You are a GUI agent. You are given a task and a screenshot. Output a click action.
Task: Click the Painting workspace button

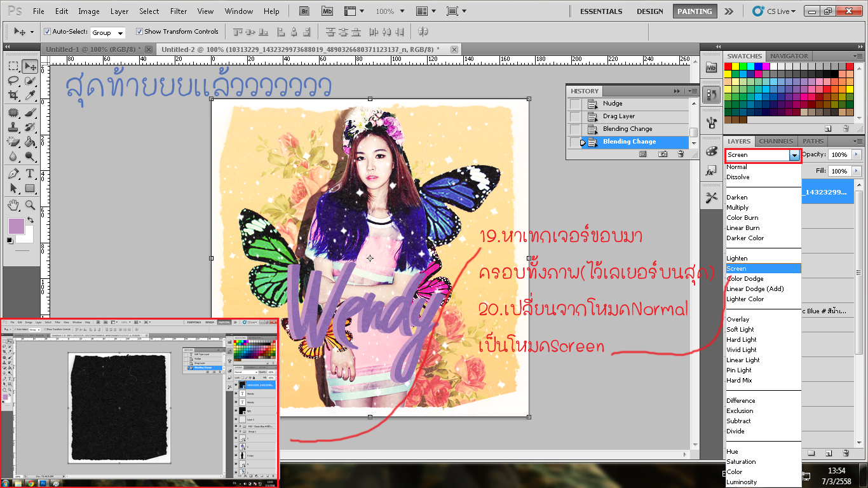695,11
